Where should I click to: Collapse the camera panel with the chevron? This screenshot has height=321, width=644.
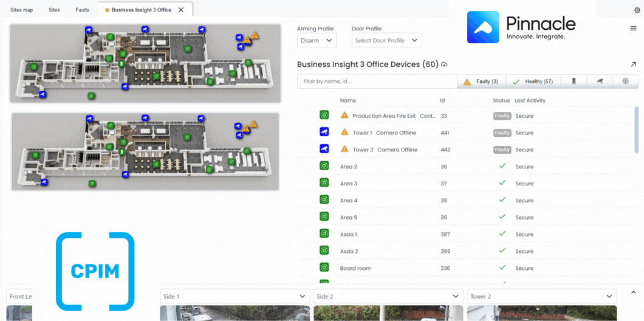click(x=633, y=292)
